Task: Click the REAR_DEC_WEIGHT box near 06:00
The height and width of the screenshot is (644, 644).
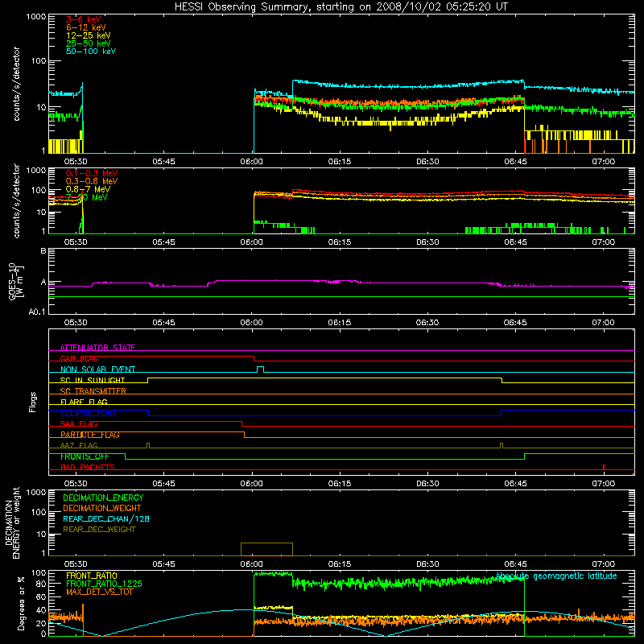Action: 266,549
